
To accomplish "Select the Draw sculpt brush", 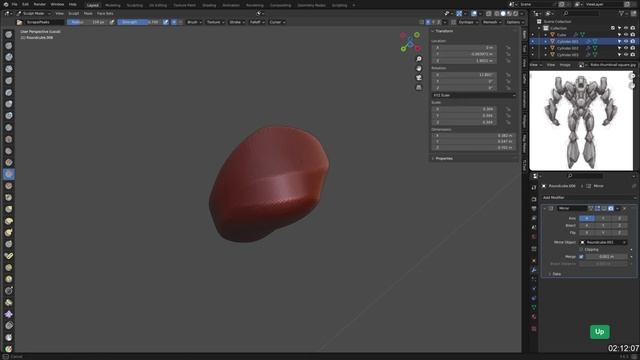I will point(9,34).
